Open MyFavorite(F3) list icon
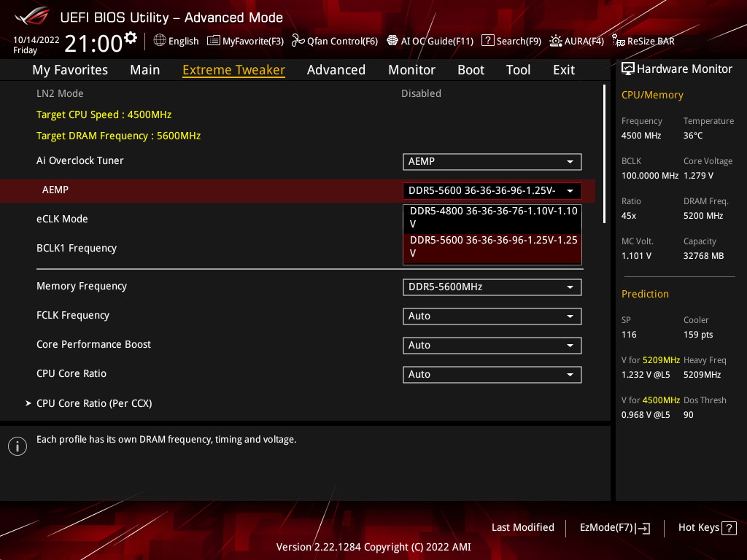This screenshot has height=560, width=747. tap(214, 41)
